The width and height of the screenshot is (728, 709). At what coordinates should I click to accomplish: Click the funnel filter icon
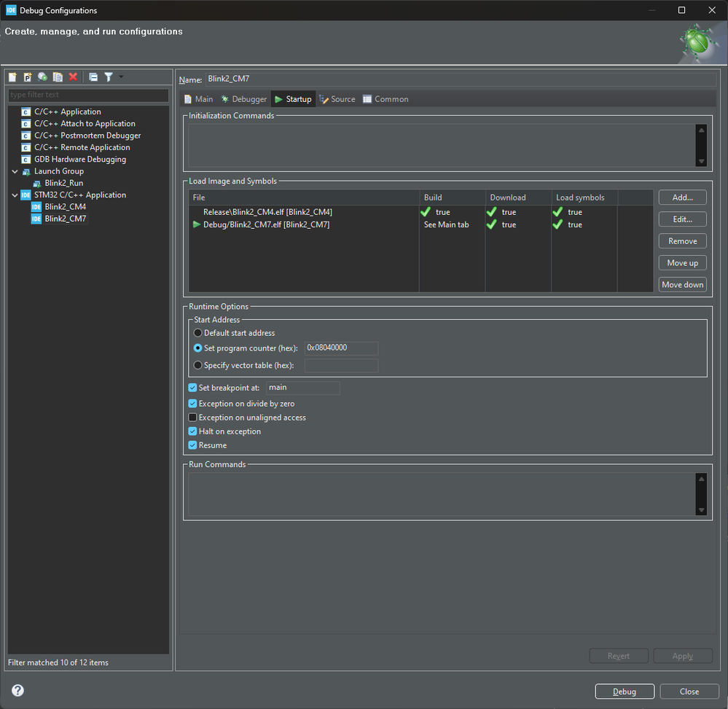tap(108, 77)
